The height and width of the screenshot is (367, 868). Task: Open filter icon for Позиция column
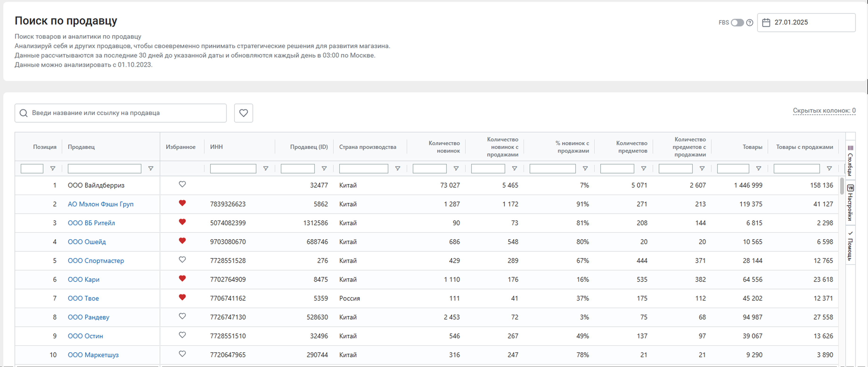pos(53,168)
